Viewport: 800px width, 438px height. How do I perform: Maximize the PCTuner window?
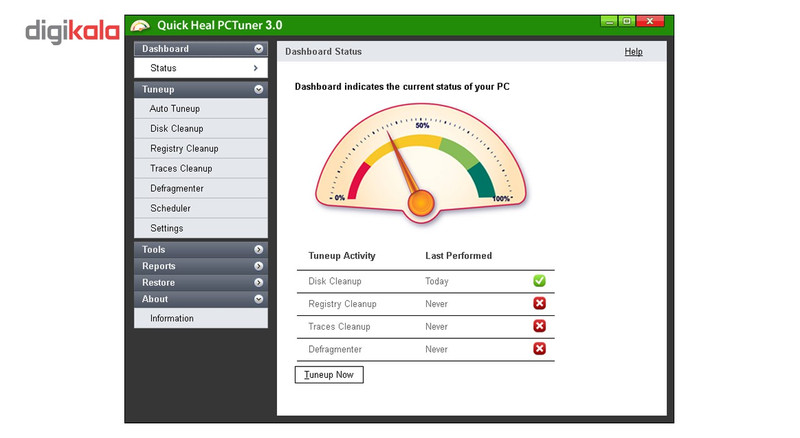(x=627, y=21)
